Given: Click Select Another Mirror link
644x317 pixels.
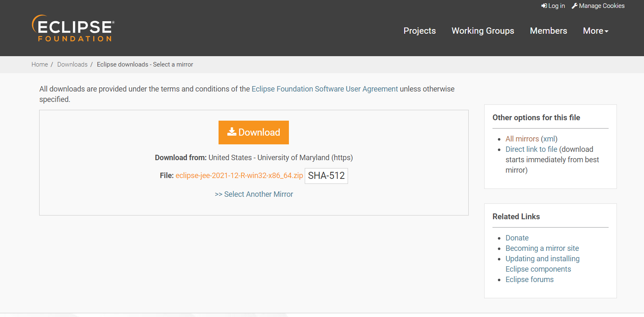Looking at the screenshot, I should pos(254,194).
